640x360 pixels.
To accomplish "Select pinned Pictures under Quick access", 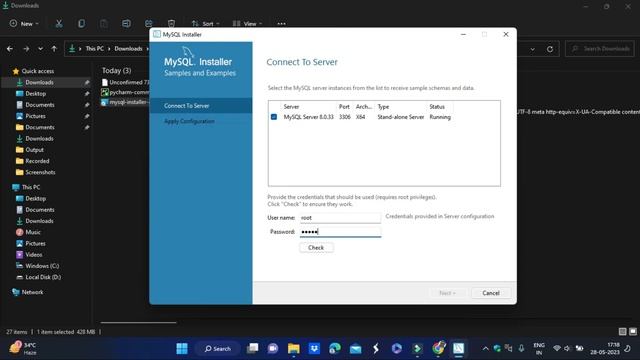I will [35, 116].
